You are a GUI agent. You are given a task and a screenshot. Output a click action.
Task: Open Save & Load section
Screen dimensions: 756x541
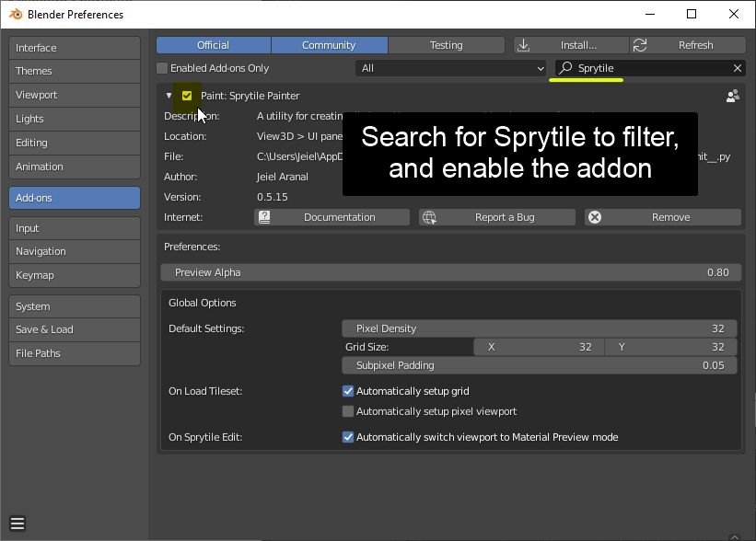coord(75,330)
